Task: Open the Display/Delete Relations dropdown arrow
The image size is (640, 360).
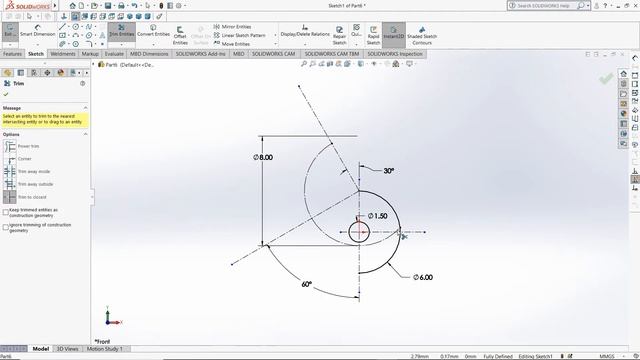Action: [x=305, y=44]
